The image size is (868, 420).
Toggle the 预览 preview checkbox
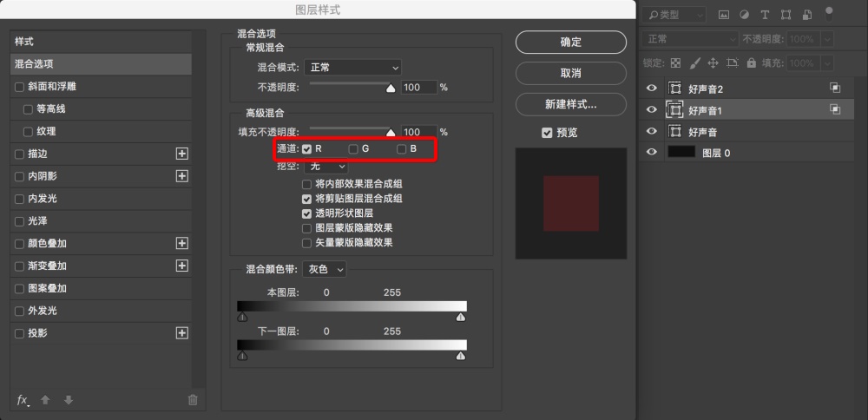click(547, 133)
